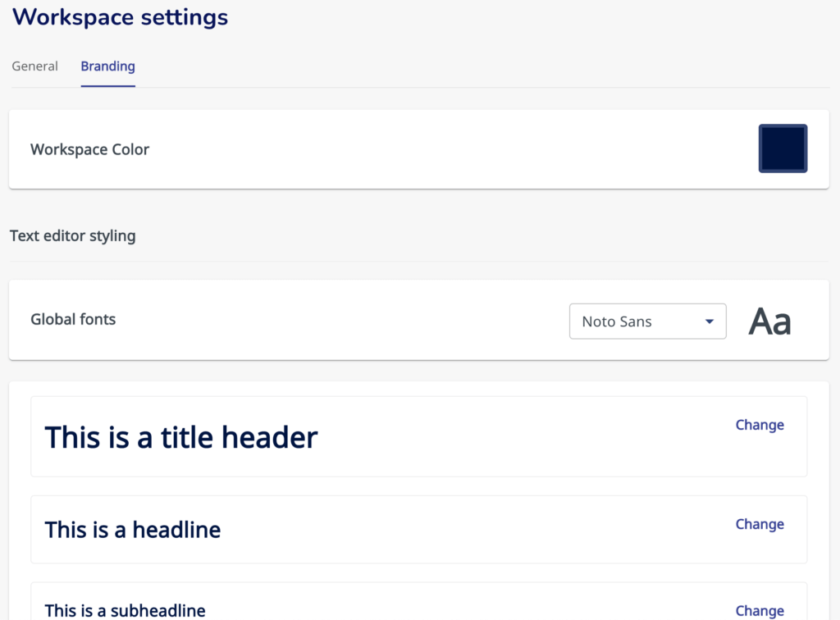Click the Aa font preview icon
Image resolution: width=840 pixels, height=620 pixels.
[769, 321]
